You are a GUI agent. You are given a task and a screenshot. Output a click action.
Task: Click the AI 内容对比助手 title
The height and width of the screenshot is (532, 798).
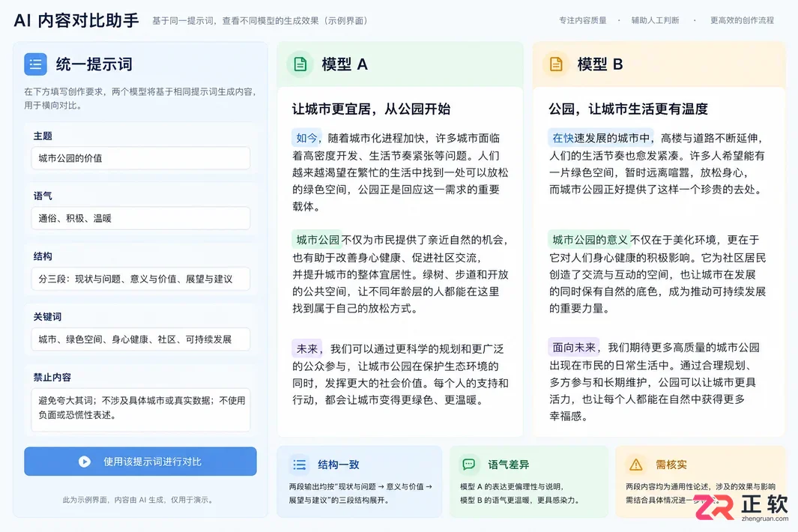tap(76, 20)
